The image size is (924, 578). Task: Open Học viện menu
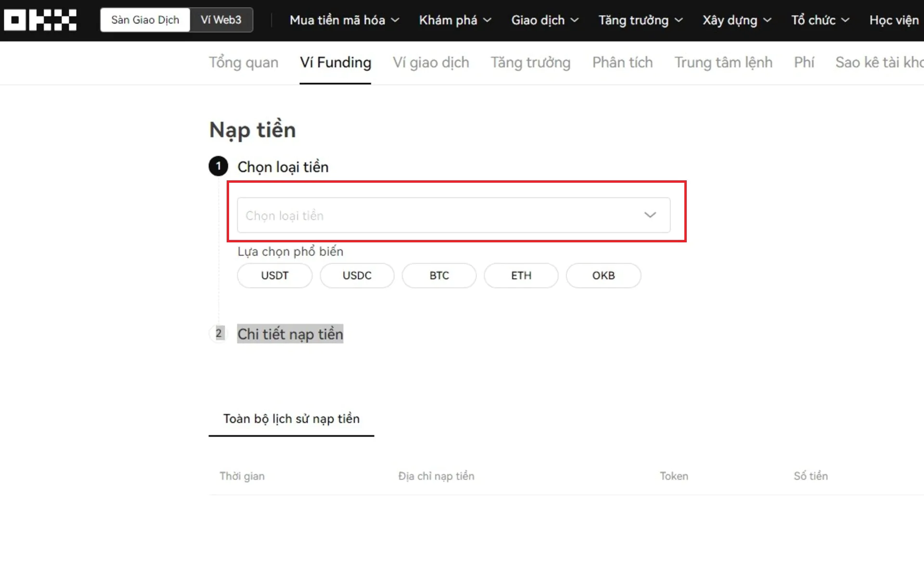pyautogui.click(x=894, y=20)
